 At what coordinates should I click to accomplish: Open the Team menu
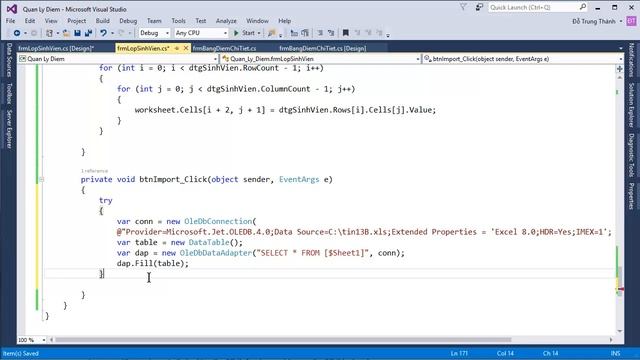click(x=154, y=21)
